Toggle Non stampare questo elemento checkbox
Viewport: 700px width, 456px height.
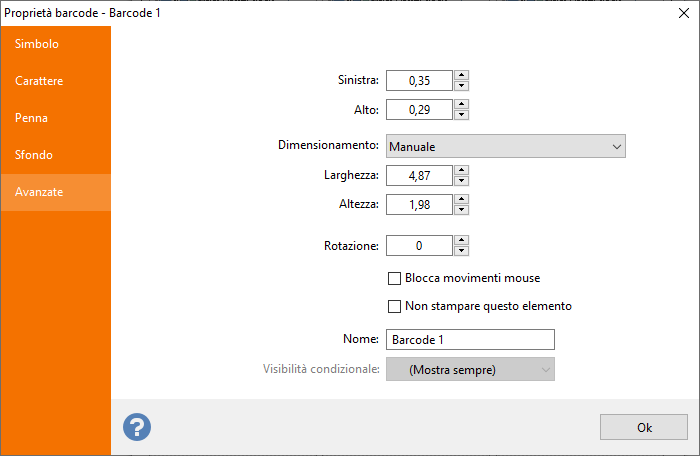394,306
